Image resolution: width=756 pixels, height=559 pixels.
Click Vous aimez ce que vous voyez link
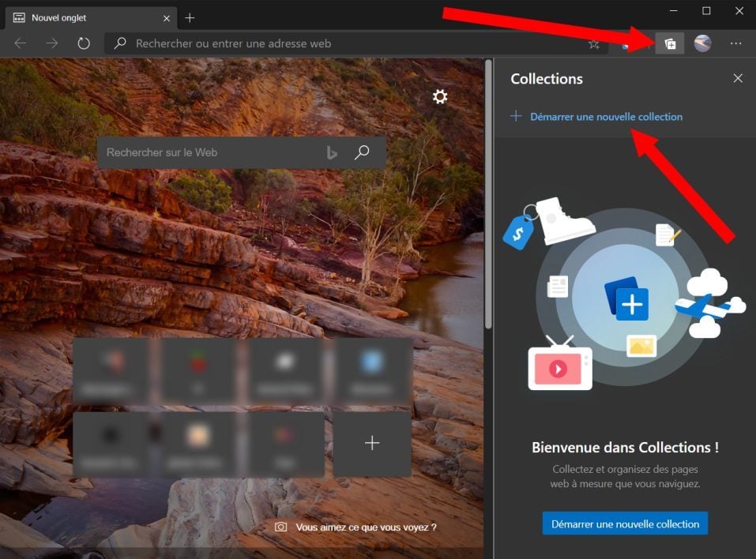366,527
